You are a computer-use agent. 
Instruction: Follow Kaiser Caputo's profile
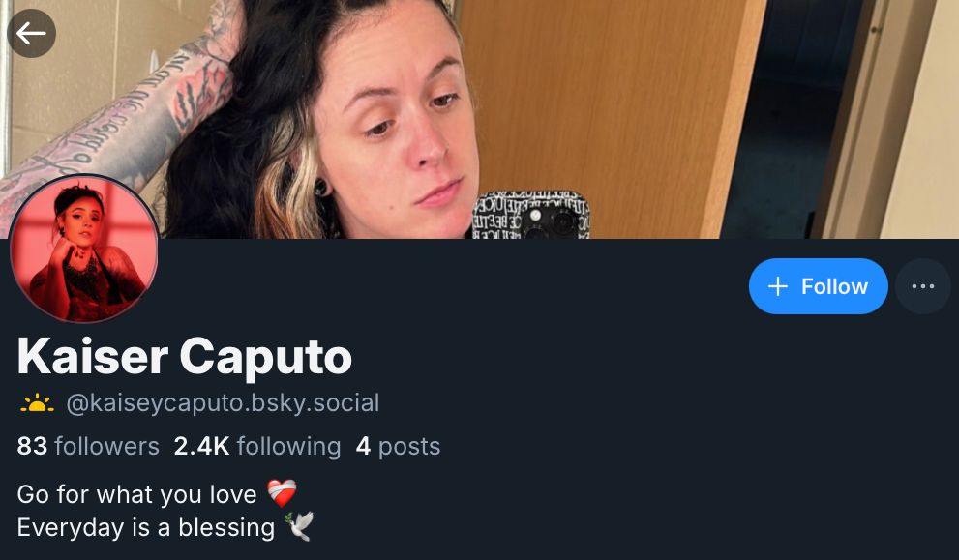(x=819, y=286)
